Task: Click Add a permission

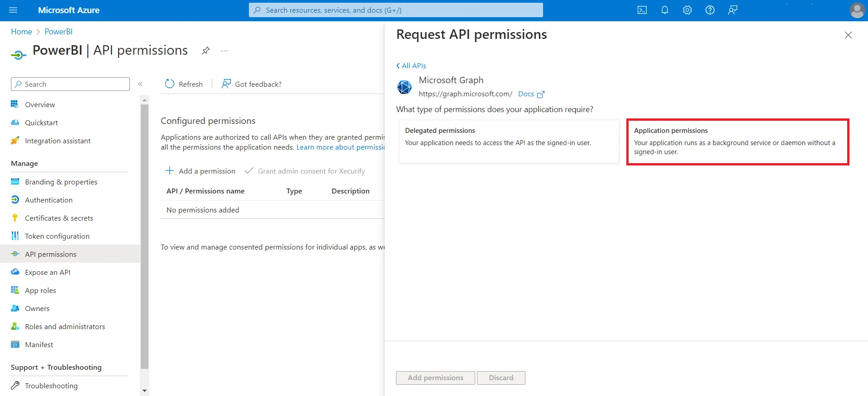Action: click(x=200, y=171)
